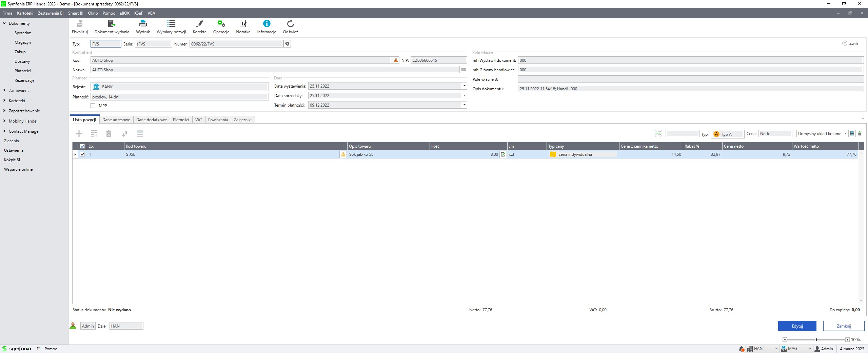Image resolution: width=868 pixels, height=353 pixels.
Task: Switch to the Dane adresowe tab
Action: click(x=116, y=120)
